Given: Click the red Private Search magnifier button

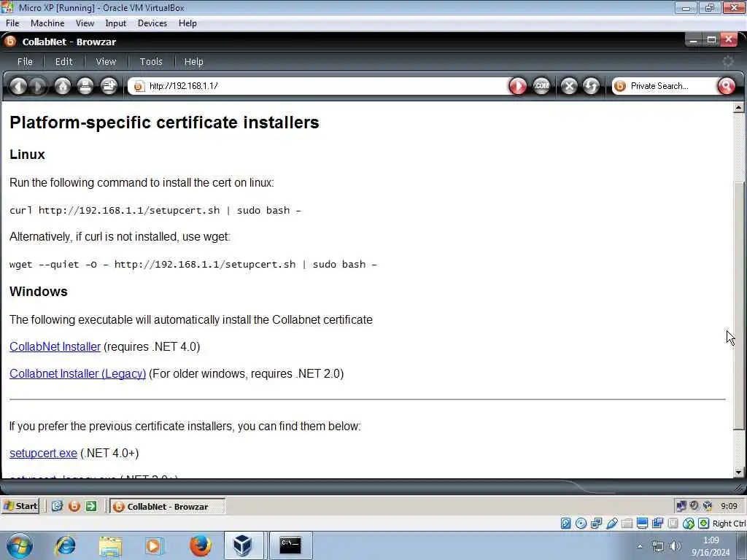Looking at the screenshot, I should point(727,86).
